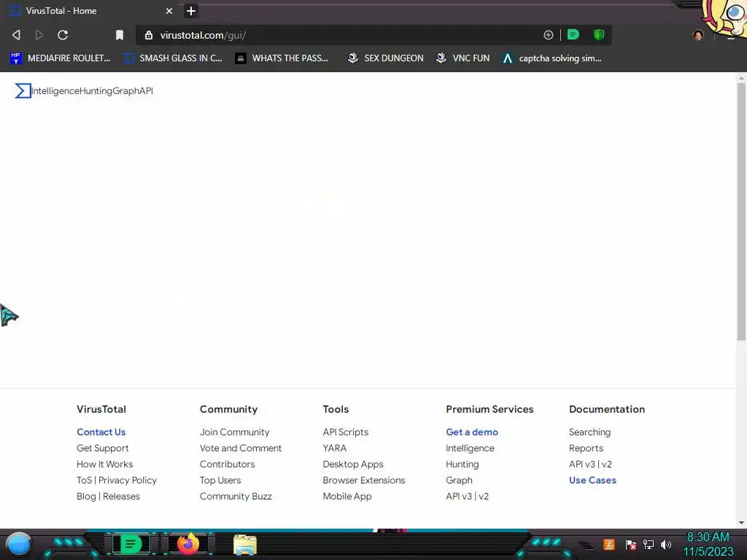
Task: Open the Use Cases link
Action: [x=592, y=480]
